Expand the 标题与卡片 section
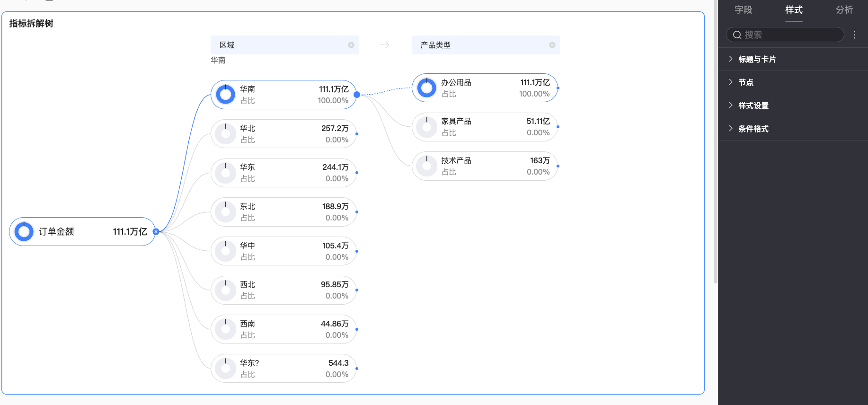 pyautogui.click(x=757, y=59)
